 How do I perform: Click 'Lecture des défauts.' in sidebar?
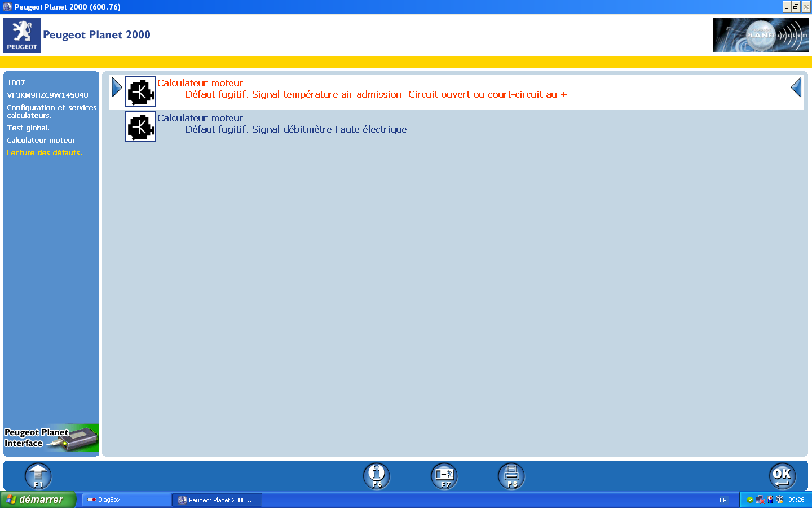click(45, 153)
